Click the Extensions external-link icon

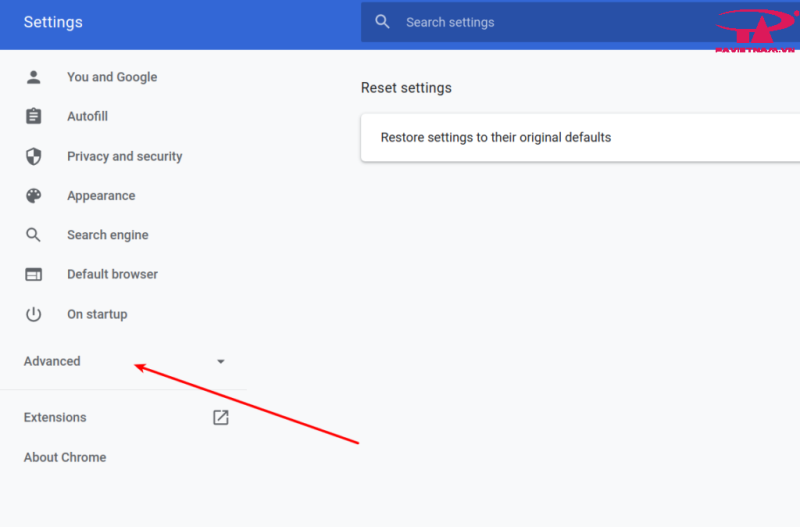[221, 417]
